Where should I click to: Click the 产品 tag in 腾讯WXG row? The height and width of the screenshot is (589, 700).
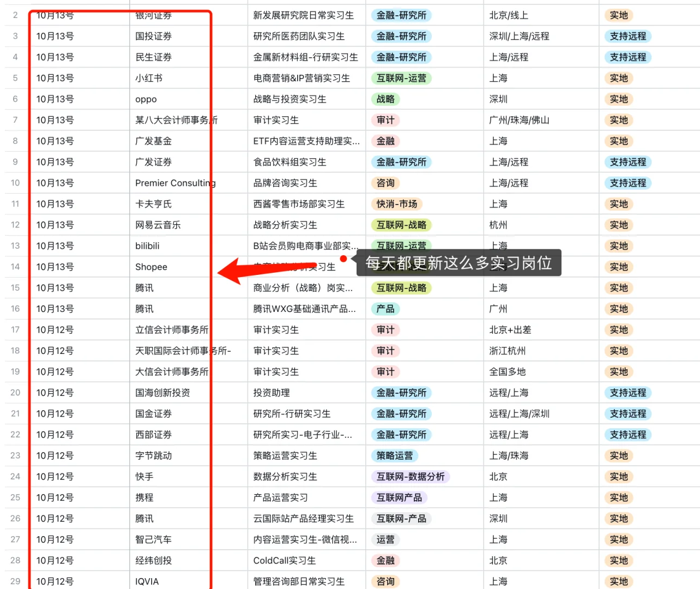pyautogui.click(x=385, y=309)
